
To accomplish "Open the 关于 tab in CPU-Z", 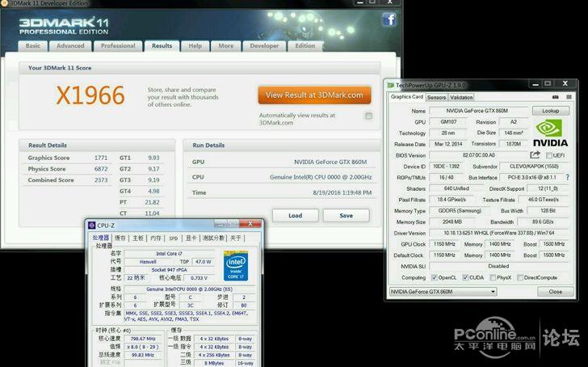I will coord(236,238).
